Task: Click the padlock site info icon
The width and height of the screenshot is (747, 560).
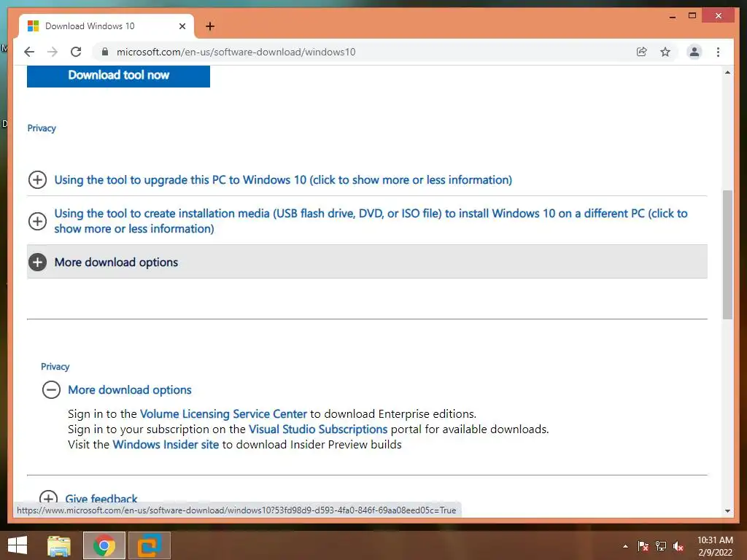Action: [x=105, y=52]
